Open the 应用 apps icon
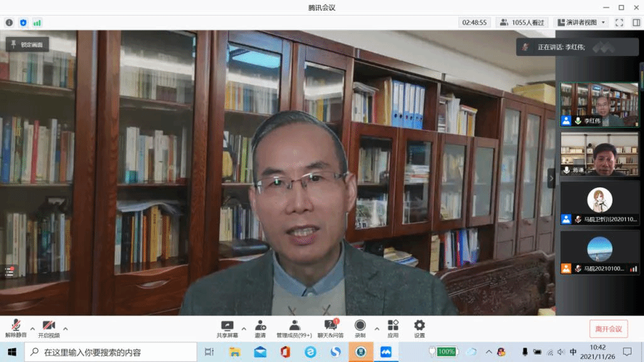Image resolution: width=644 pixels, height=362 pixels. click(x=393, y=326)
